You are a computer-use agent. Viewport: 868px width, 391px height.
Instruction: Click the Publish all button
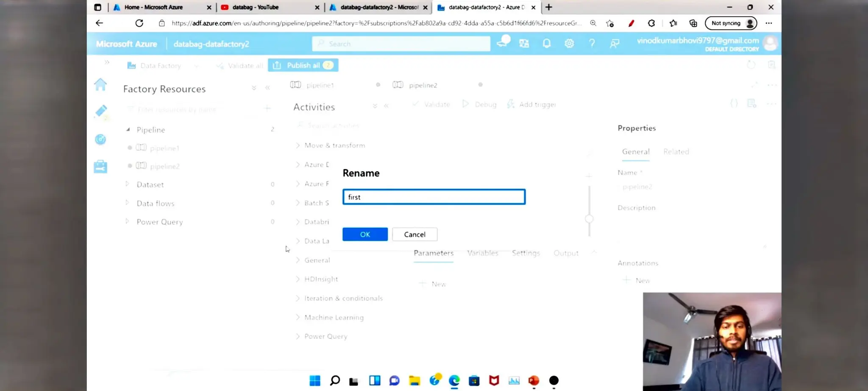(x=303, y=65)
